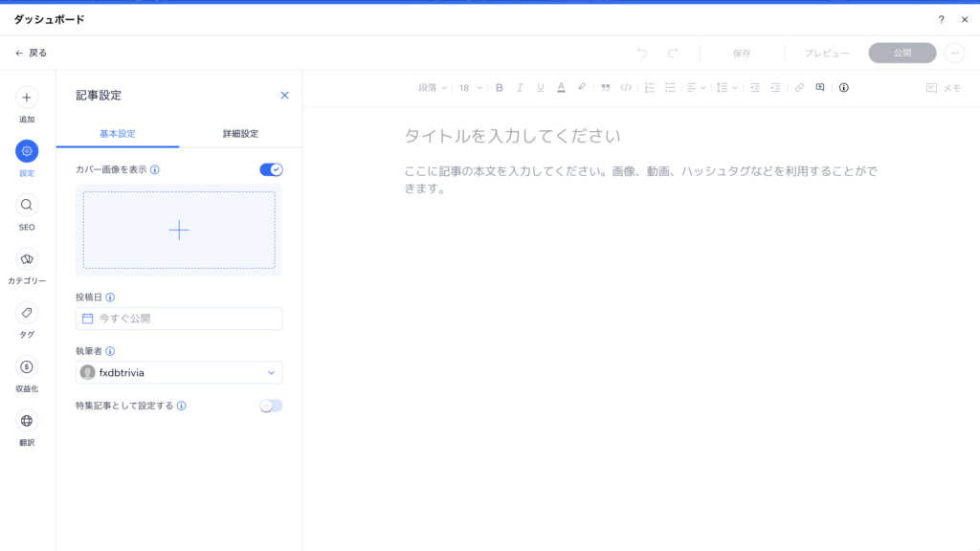980x551 pixels.
Task: Switch to the 詳細設定 tab
Action: 240,134
